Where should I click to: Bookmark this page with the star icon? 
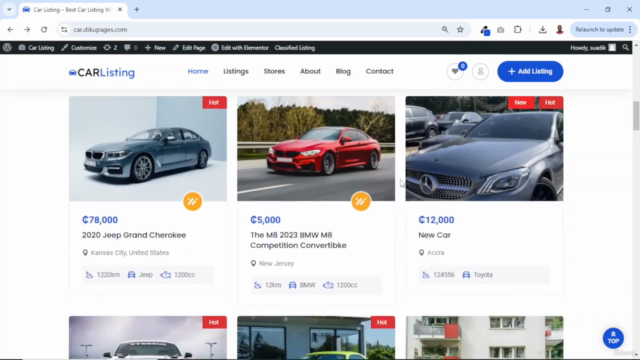[x=460, y=29]
